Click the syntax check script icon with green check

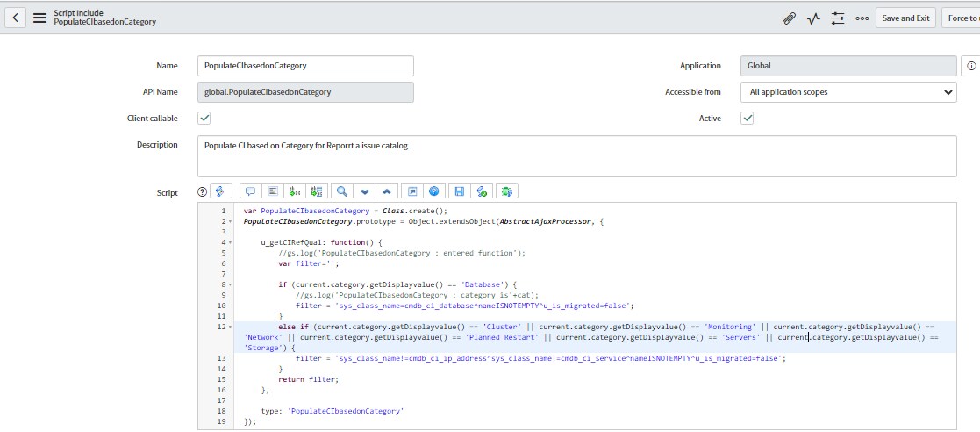click(482, 191)
